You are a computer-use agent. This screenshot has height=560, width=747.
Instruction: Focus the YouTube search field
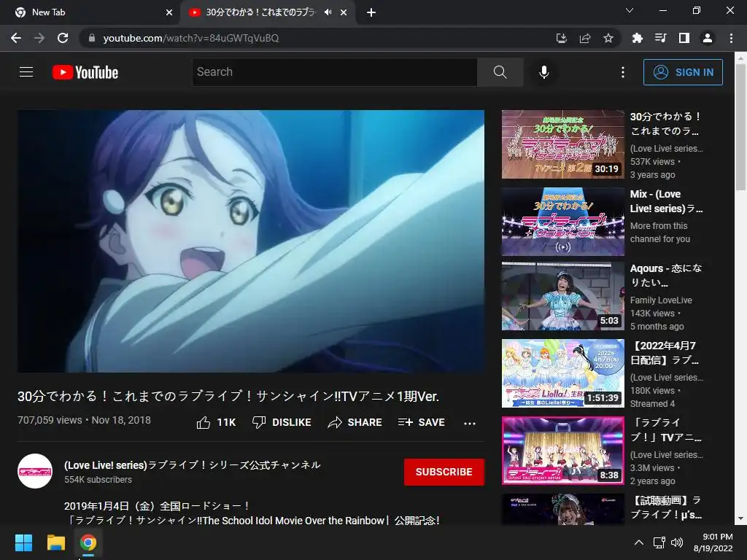click(x=334, y=72)
